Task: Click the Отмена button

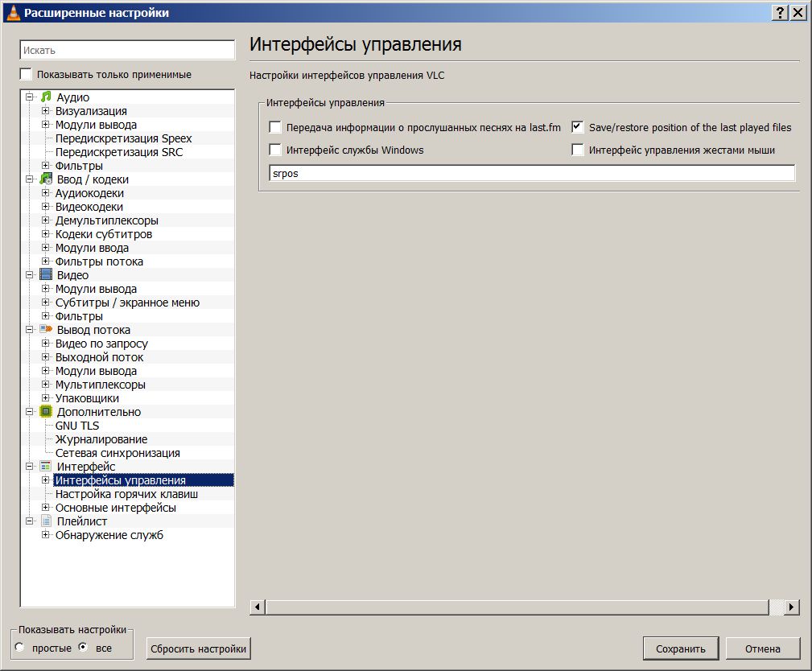Action: 763,648
